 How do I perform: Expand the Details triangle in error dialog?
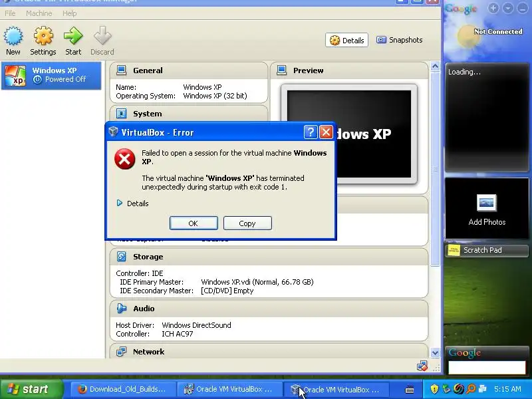pos(120,203)
